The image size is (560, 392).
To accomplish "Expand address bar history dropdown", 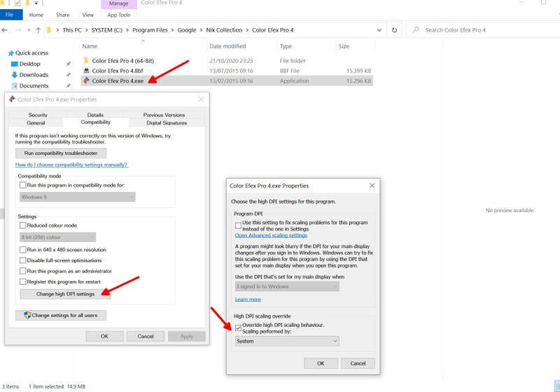I will [379, 30].
